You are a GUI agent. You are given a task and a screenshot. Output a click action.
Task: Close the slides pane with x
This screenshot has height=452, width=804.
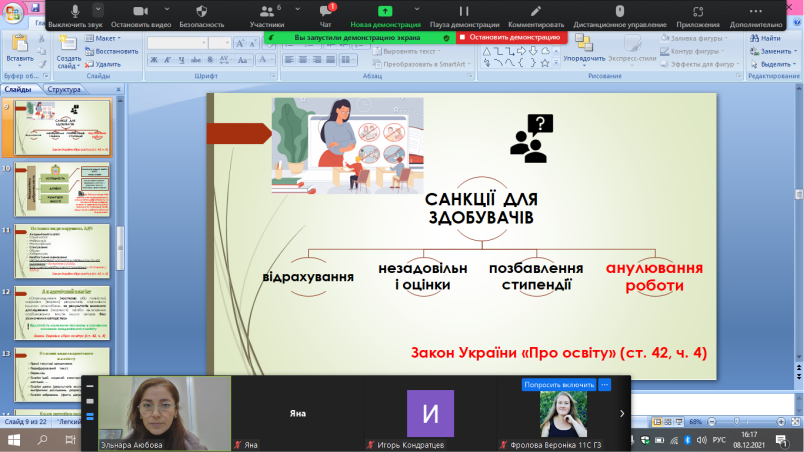pyautogui.click(x=118, y=89)
